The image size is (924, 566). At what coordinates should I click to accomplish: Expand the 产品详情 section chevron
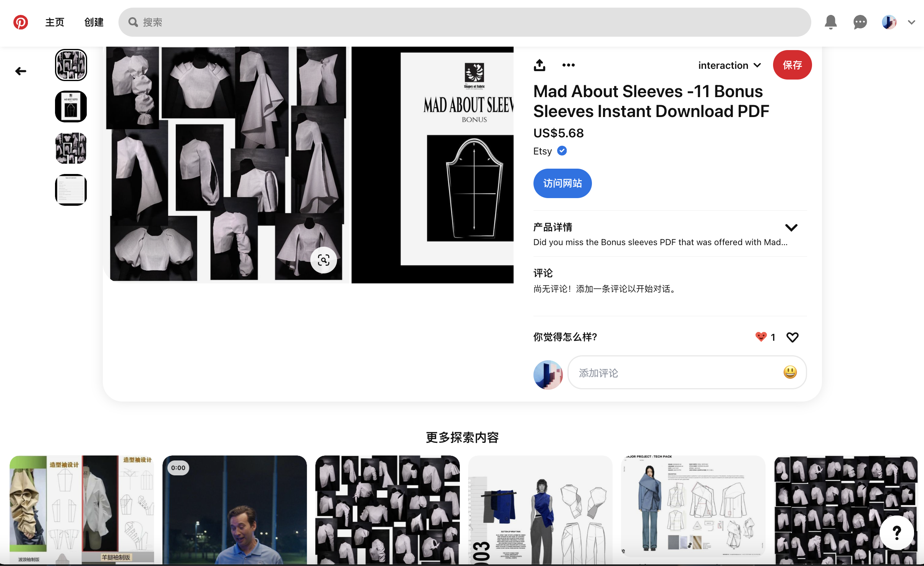[x=791, y=228]
